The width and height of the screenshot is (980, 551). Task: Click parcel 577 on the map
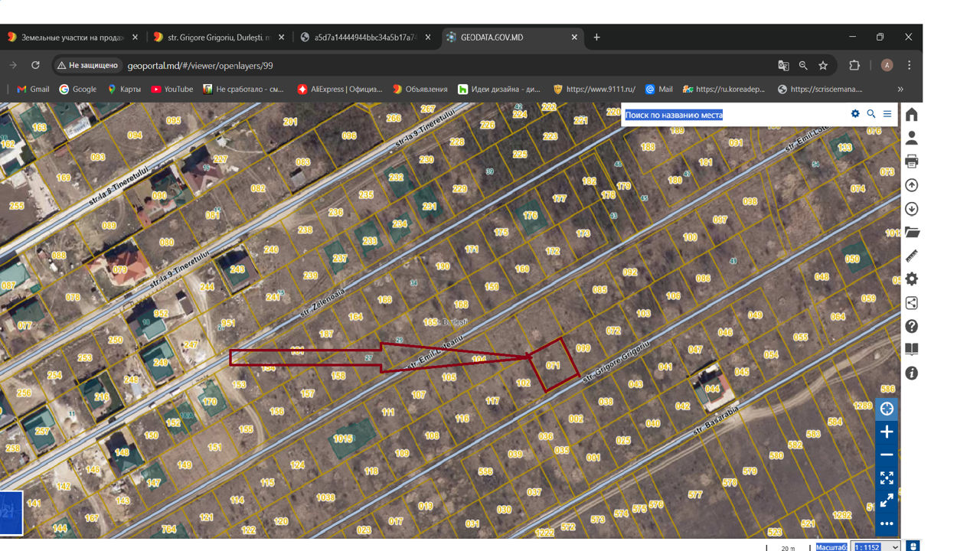click(x=694, y=495)
